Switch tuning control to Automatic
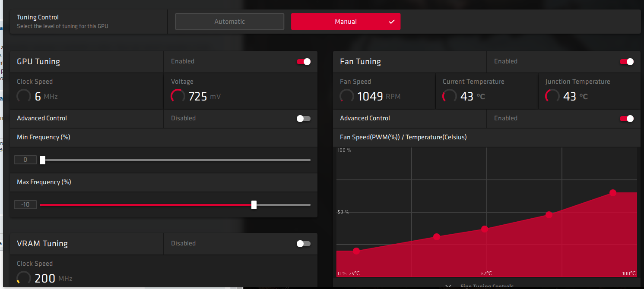644x289 pixels. (x=229, y=22)
